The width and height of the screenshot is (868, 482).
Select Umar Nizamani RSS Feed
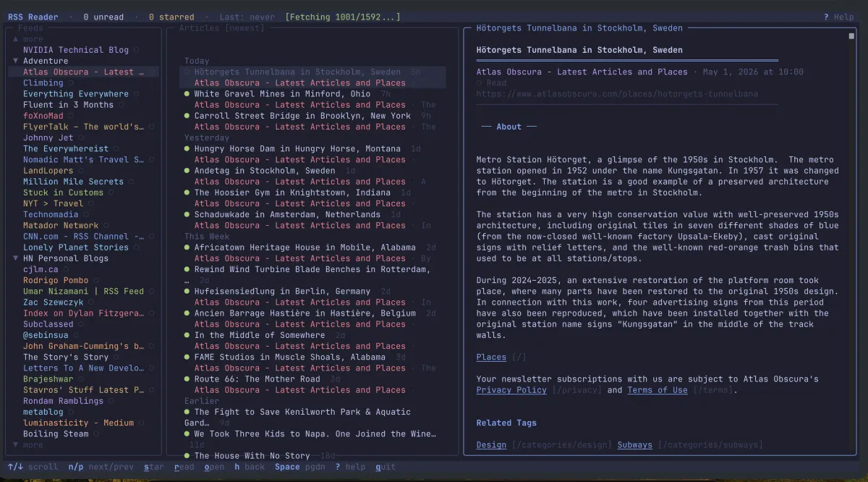(83, 292)
